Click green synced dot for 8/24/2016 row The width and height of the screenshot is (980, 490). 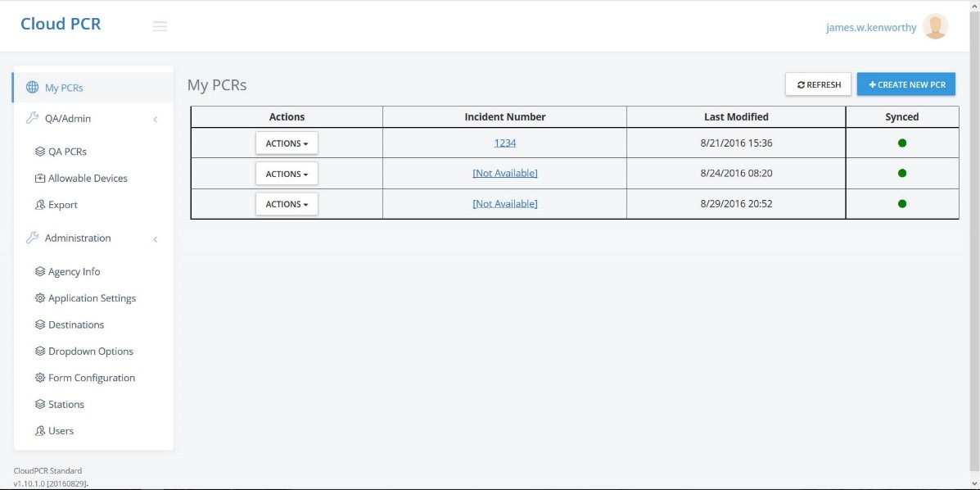(902, 173)
